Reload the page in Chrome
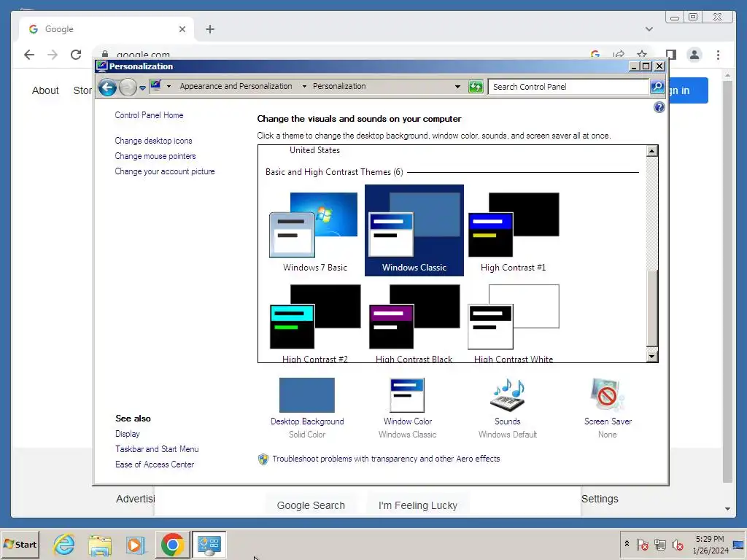 click(x=76, y=55)
